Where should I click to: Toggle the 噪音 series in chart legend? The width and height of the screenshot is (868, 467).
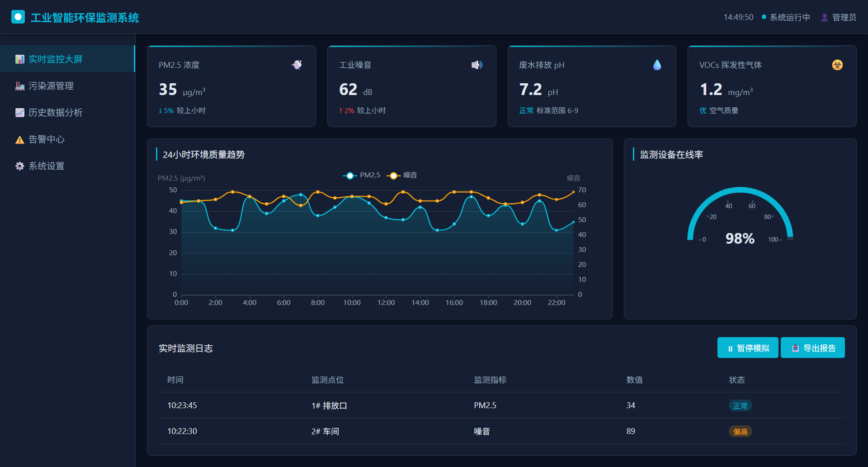coord(402,175)
